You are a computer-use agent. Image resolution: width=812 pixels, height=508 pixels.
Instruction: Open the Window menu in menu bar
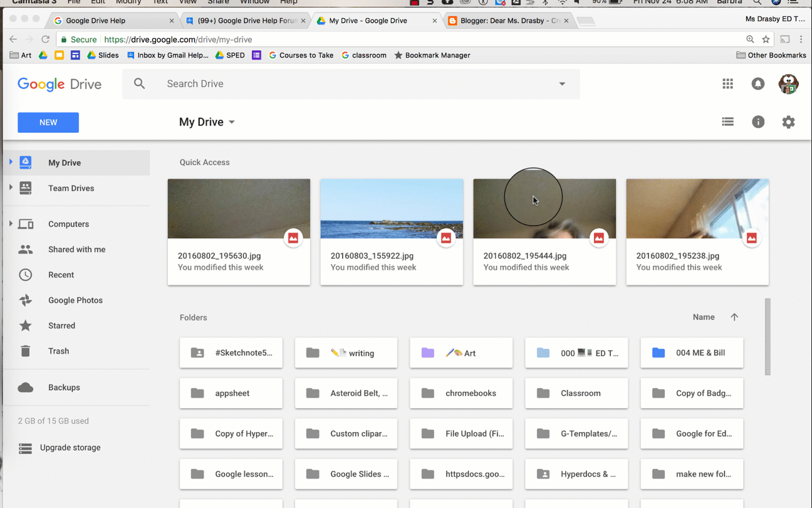pos(254,2)
